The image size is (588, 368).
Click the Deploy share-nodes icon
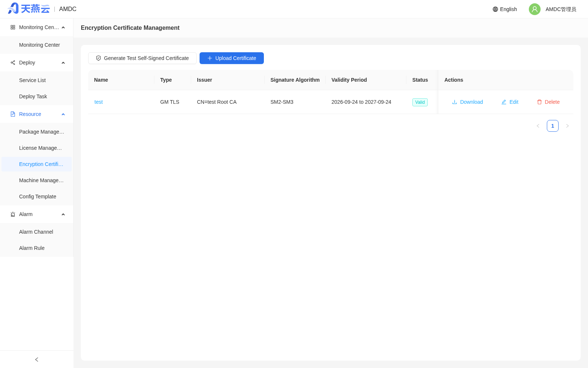[x=13, y=63]
